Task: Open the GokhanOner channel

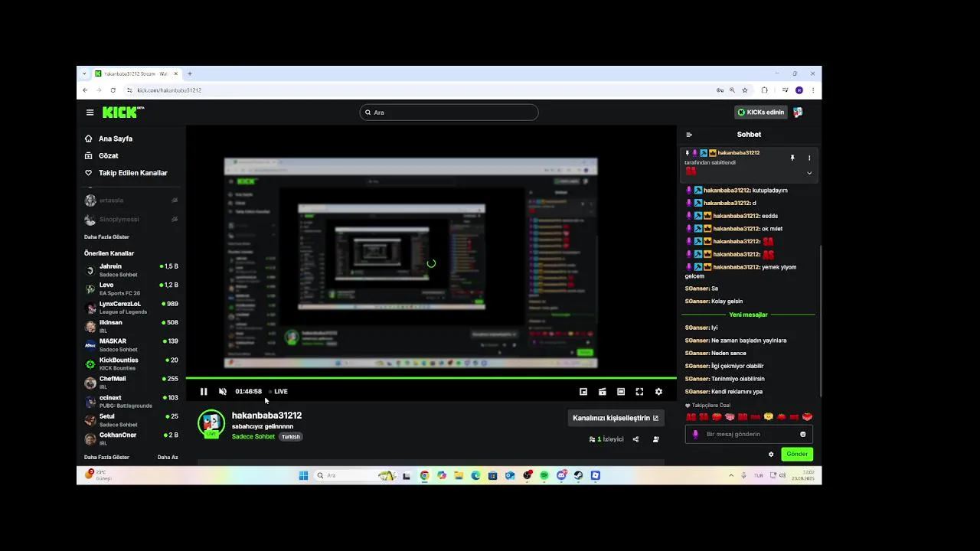Action: coord(131,439)
